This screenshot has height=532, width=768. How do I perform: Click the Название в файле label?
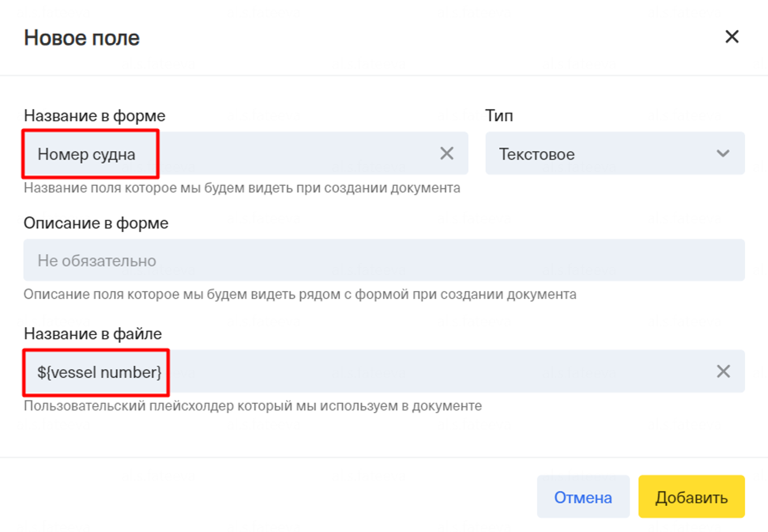pyautogui.click(x=93, y=334)
